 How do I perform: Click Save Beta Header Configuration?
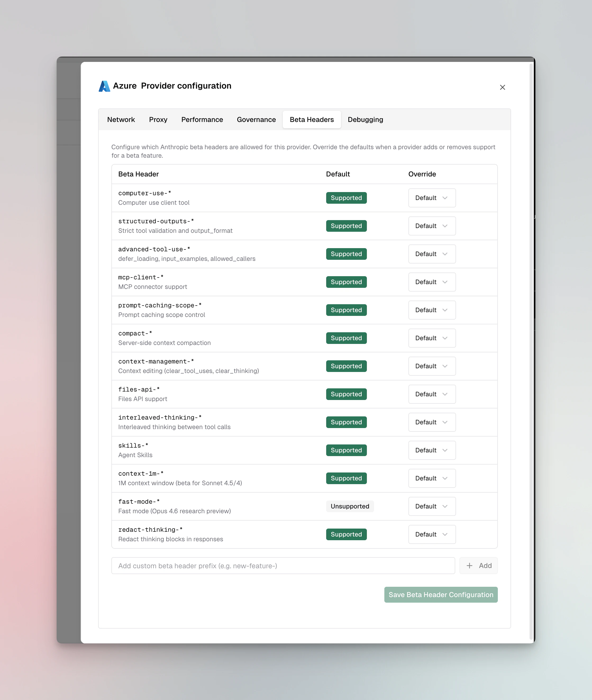(x=441, y=595)
